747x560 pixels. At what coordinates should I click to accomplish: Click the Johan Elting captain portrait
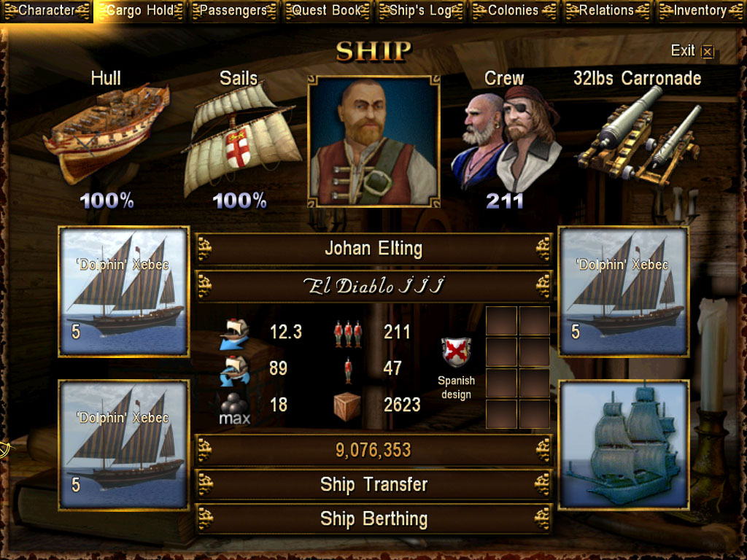pyautogui.click(x=373, y=141)
